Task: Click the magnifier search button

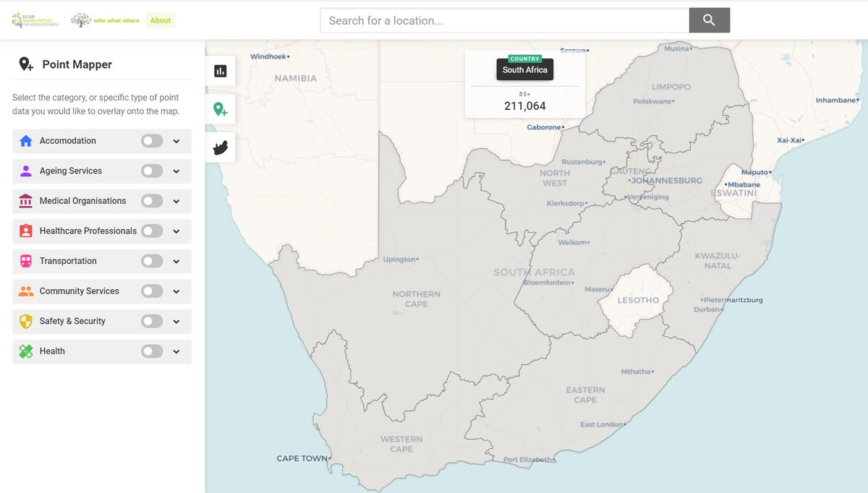Action: point(709,20)
